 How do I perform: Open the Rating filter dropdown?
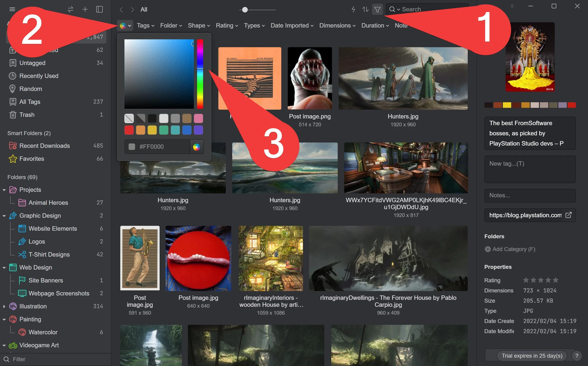click(x=227, y=25)
